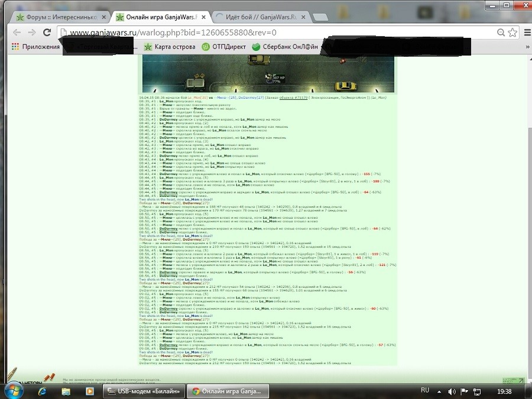Launch Internet Explorer from the taskbar

[x=42, y=391]
